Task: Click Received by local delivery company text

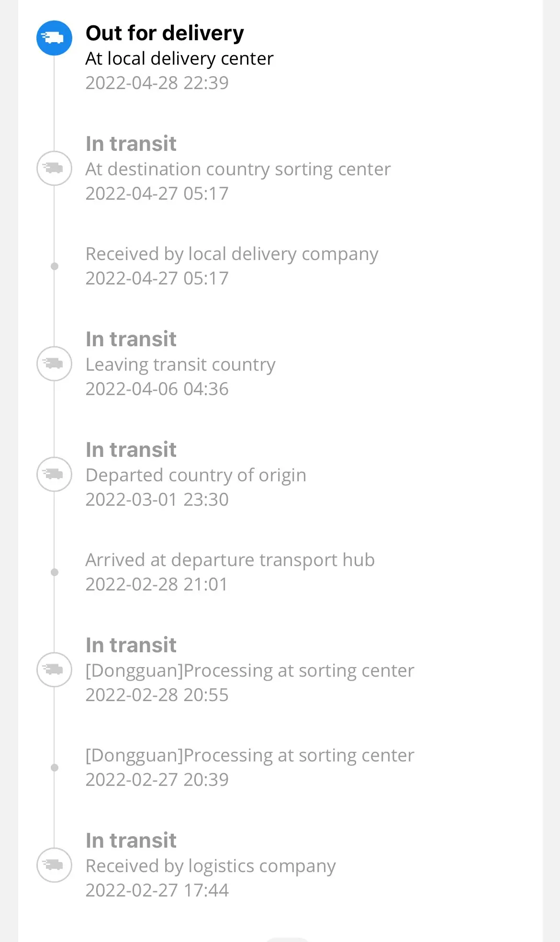Action: 232,254
